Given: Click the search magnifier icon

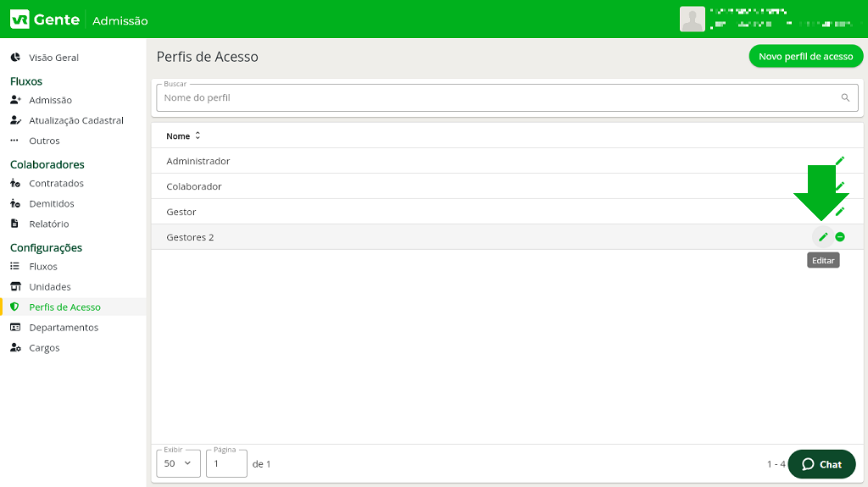Looking at the screenshot, I should (x=845, y=98).
